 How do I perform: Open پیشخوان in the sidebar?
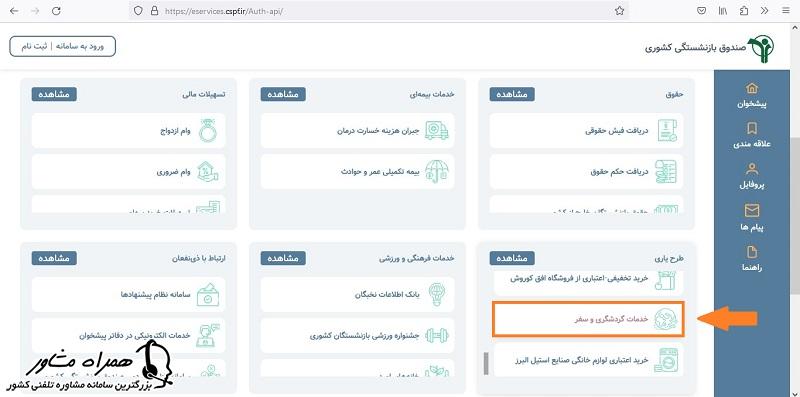tap(752, 95)
